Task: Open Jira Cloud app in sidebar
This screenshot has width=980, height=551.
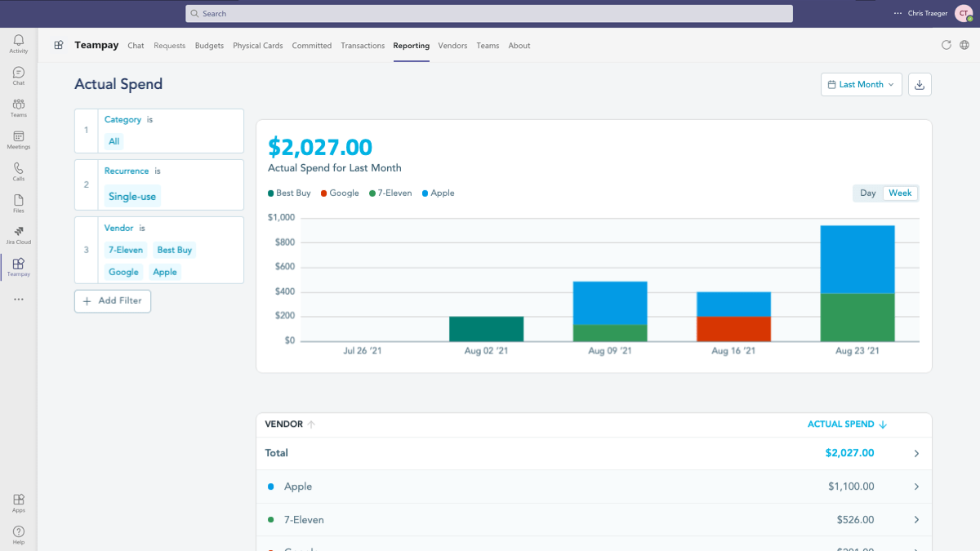Action: pos(18,235)
